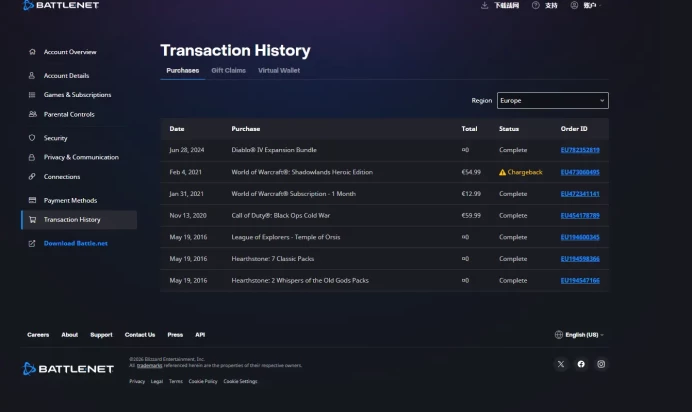This screenshot has width=692, height=412.
Task: Open the X (Twitter) social icon
Action: (x=561, y=364)
